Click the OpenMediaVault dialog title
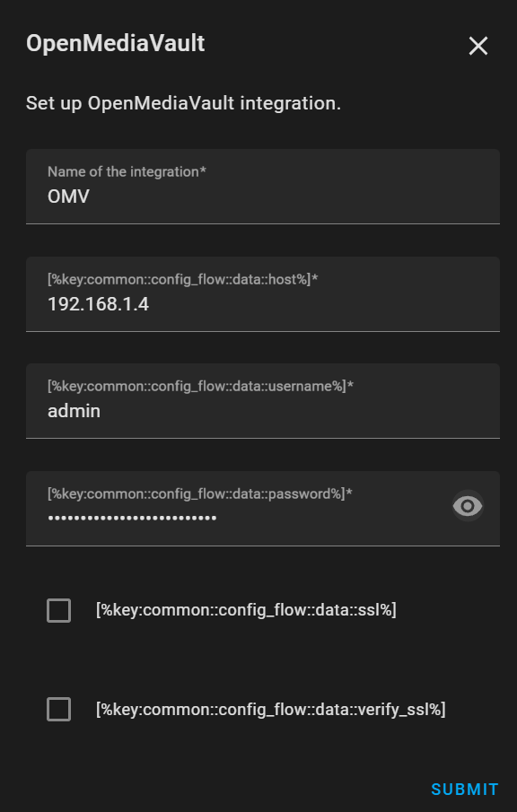 tap(116, 42)
